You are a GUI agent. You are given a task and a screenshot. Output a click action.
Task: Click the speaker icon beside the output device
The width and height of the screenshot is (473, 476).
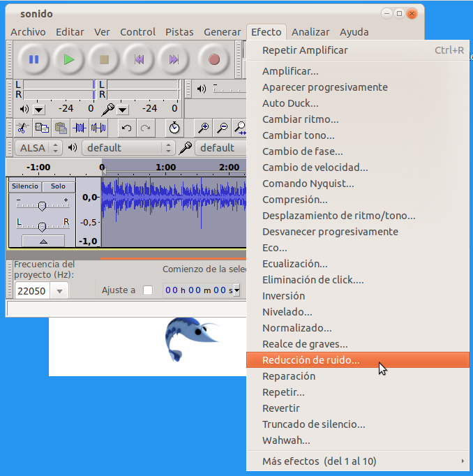coord(73,148)
